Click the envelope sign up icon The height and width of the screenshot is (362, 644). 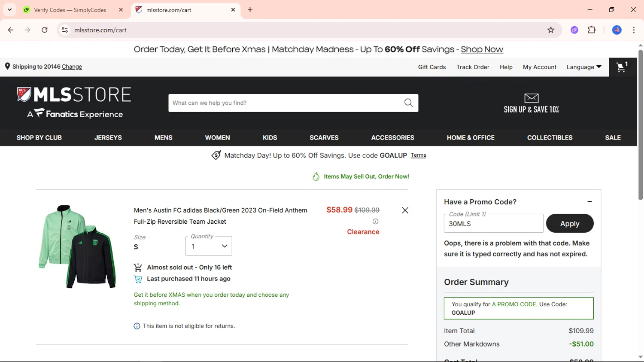532,98
